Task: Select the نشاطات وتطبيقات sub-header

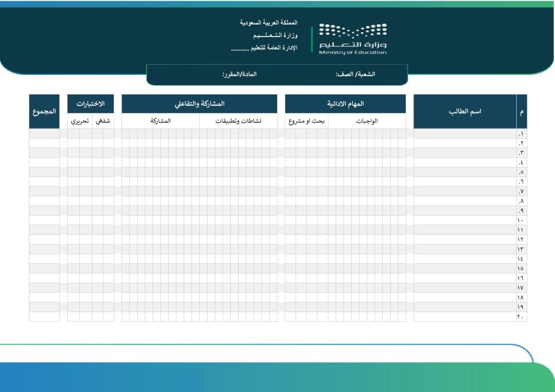Action: click(238, 121)
